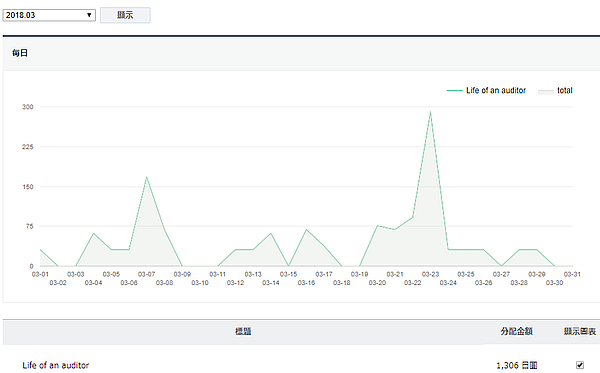Click the 03-01 x-axis date label
Screen dimensions: 600x373
[40, 274]
